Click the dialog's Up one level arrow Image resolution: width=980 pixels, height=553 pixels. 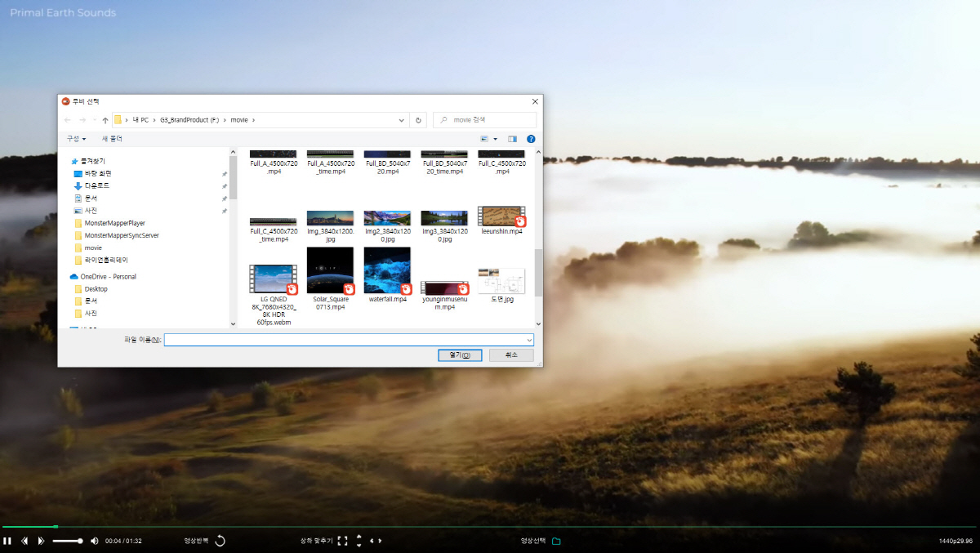[105, 120]
